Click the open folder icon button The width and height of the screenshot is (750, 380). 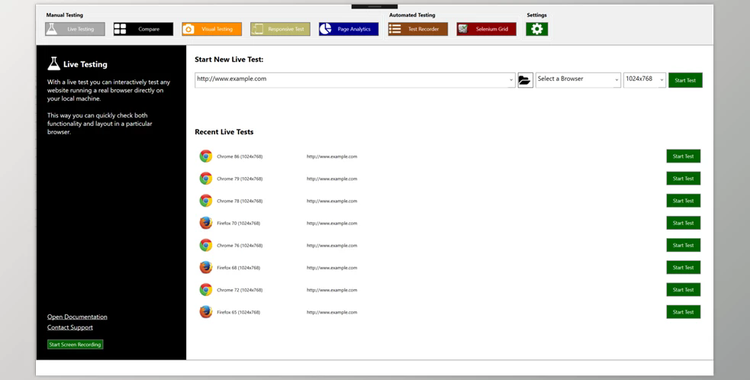coord(525,80)
